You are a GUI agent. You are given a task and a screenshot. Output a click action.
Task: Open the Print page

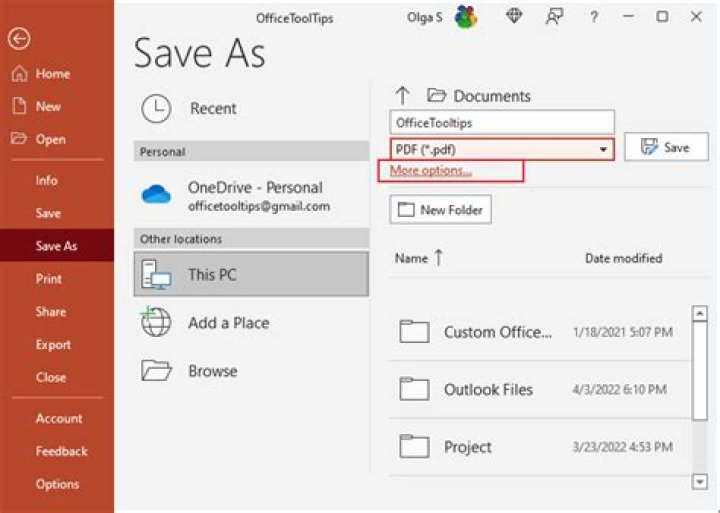(x=49, y=279)
